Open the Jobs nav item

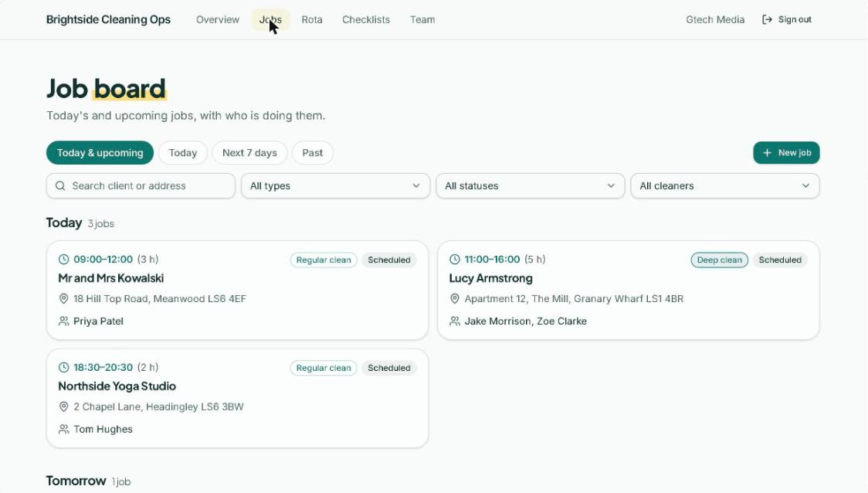point(270,19)
